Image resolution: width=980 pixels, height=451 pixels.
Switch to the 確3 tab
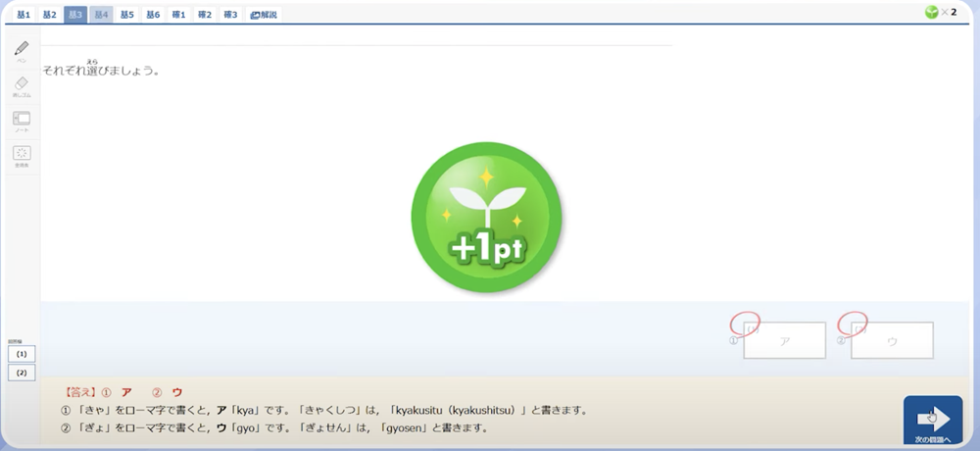click(x=230, y=15)
